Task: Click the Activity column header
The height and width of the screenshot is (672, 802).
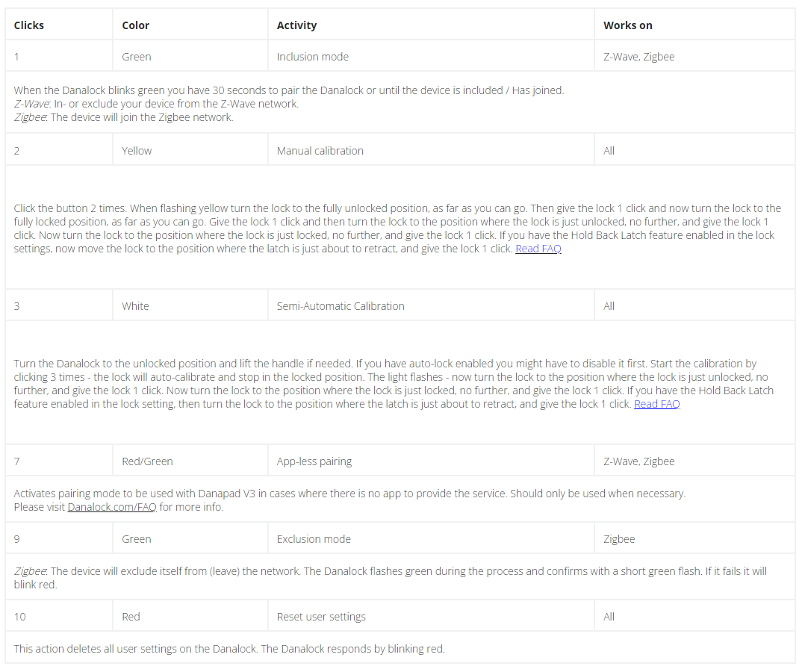Action: coord(296,25)
